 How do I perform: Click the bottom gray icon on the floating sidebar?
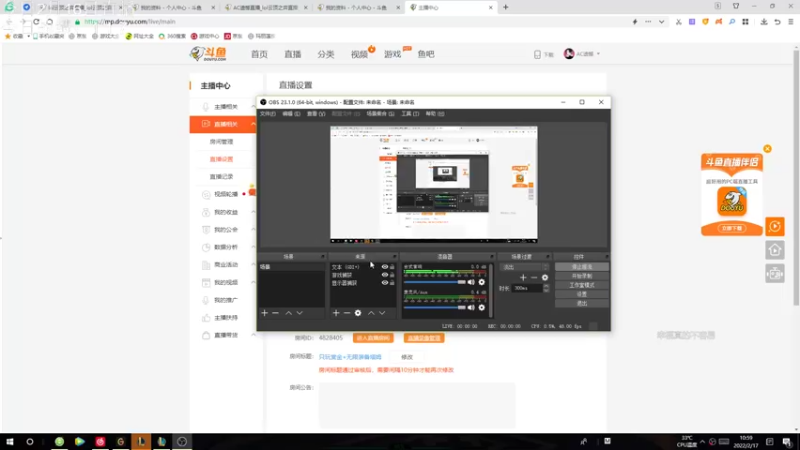(x=774, y=274)
